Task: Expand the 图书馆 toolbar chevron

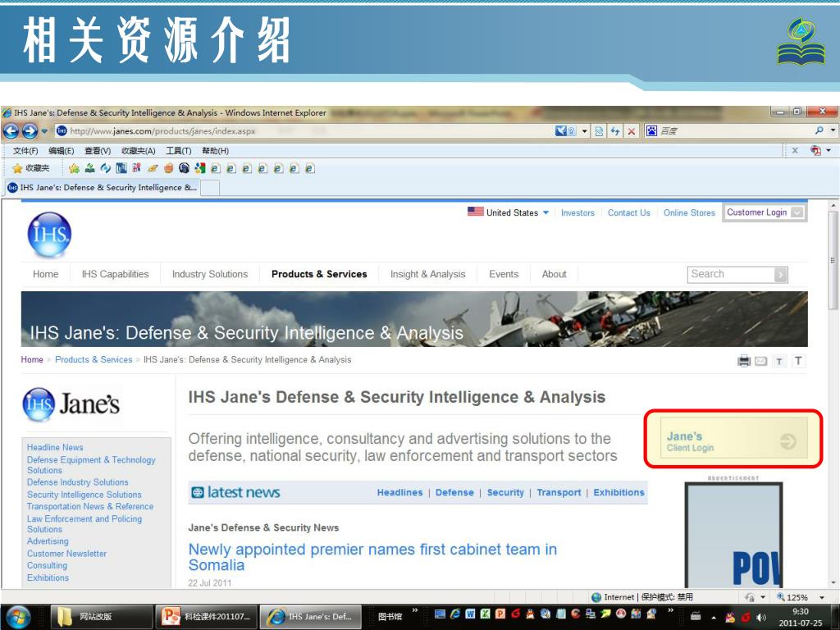Action: pos(414,610)
